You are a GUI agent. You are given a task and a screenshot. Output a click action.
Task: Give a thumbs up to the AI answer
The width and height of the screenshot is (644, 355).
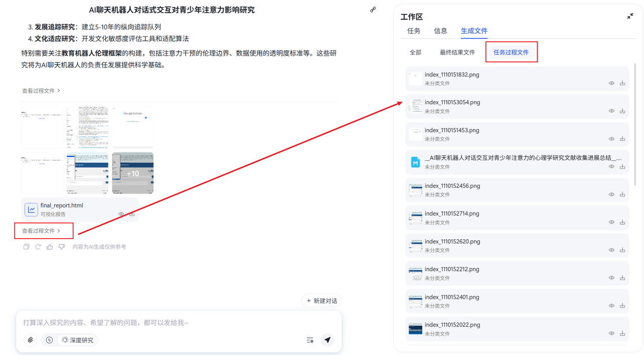click(50, 246)
